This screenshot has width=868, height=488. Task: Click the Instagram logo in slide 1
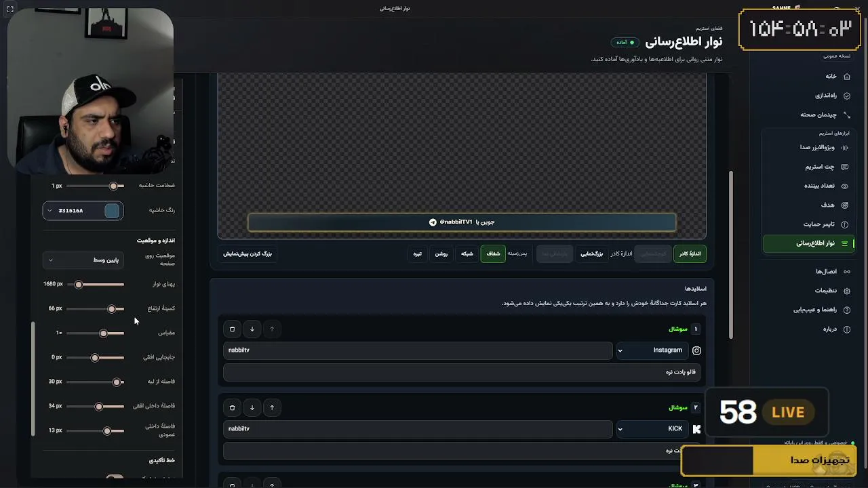pos(696,350)
